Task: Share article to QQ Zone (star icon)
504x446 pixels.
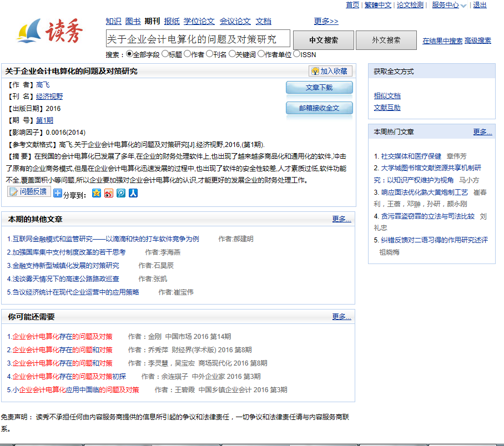Action: click(97, 193)
